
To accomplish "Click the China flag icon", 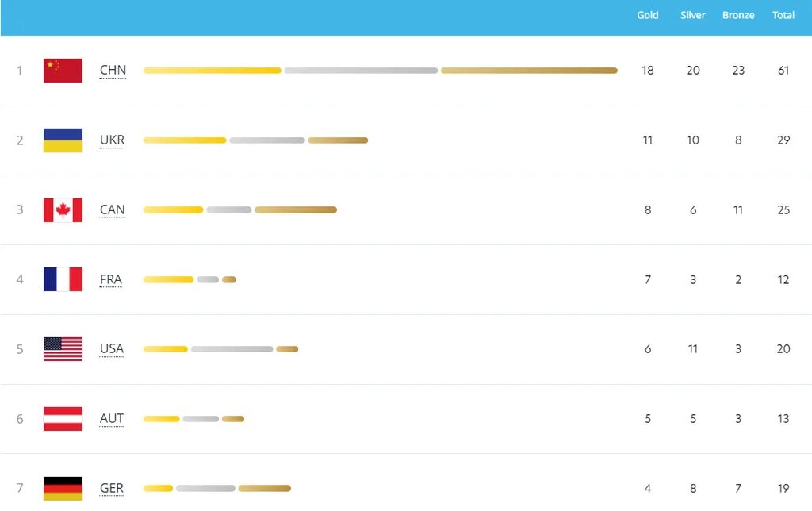I will coord(63,71).
